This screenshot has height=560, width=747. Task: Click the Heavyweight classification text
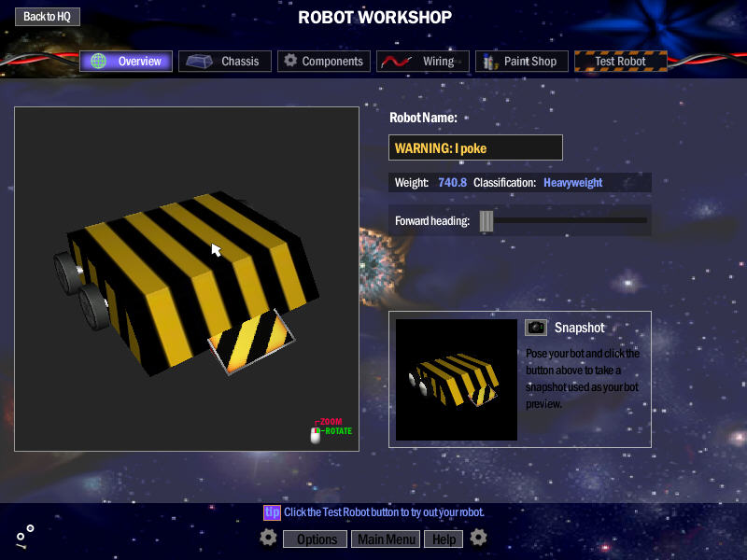[573, 183]
